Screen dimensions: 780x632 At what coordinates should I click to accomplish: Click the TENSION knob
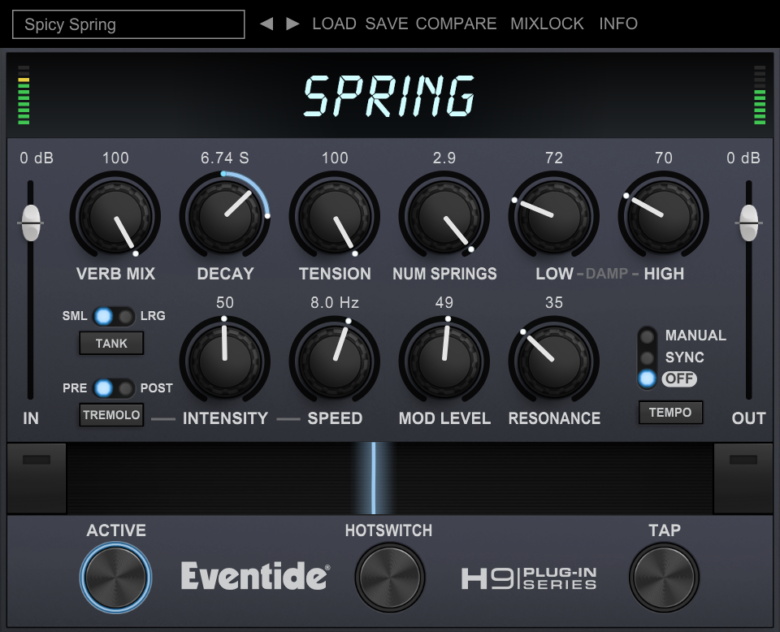tap(334, 216)
